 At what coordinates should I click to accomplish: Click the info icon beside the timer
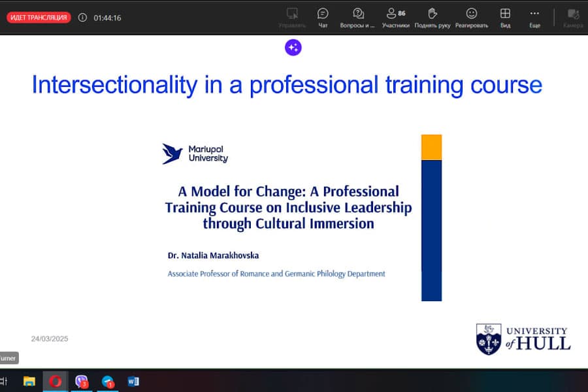point(82,18)
